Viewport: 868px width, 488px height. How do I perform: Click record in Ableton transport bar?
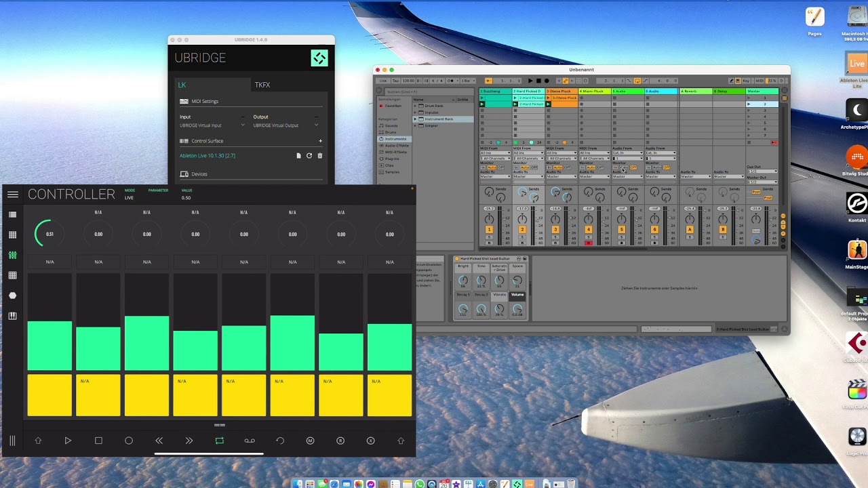[x=547, y=81]
